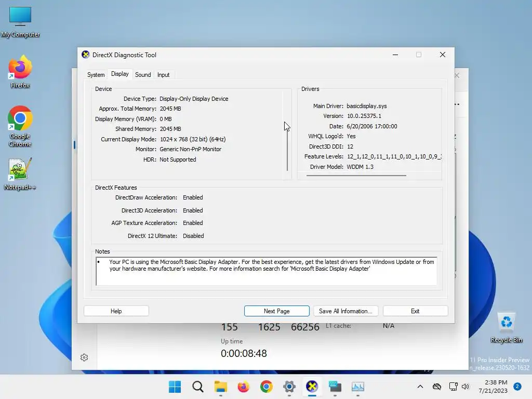Open taskbar Search
Viewport: 532px width, 399px height.
pyautogui.click(x=198, y=387)
